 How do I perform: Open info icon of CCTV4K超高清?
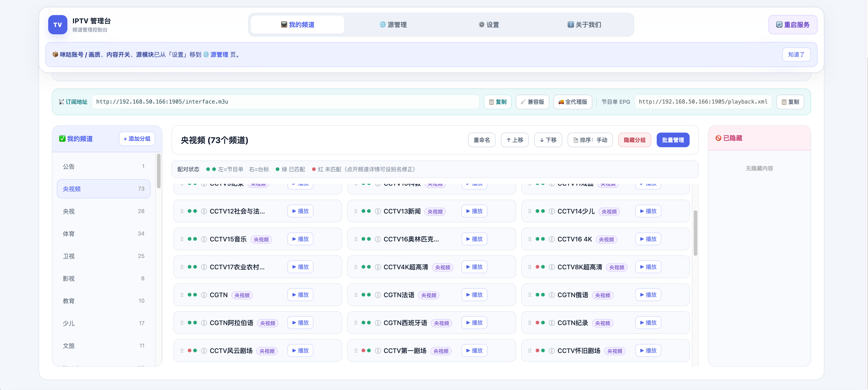[x=378, y=267]
